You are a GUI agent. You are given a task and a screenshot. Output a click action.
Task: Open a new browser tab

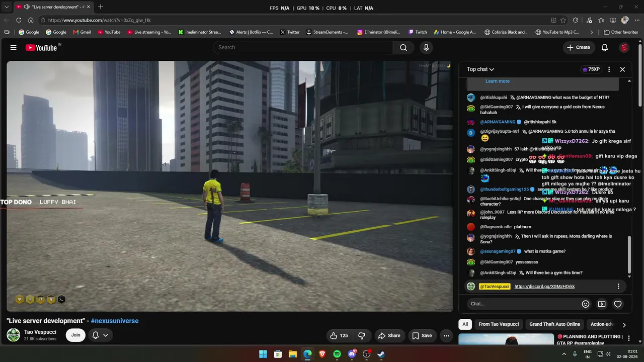coord(101,7)
